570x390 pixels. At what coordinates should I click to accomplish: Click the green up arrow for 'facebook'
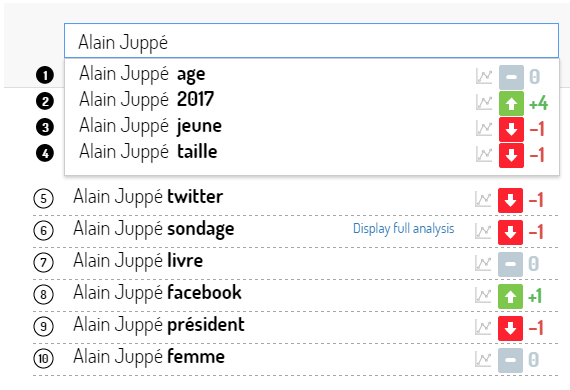(x=510, y=296)
